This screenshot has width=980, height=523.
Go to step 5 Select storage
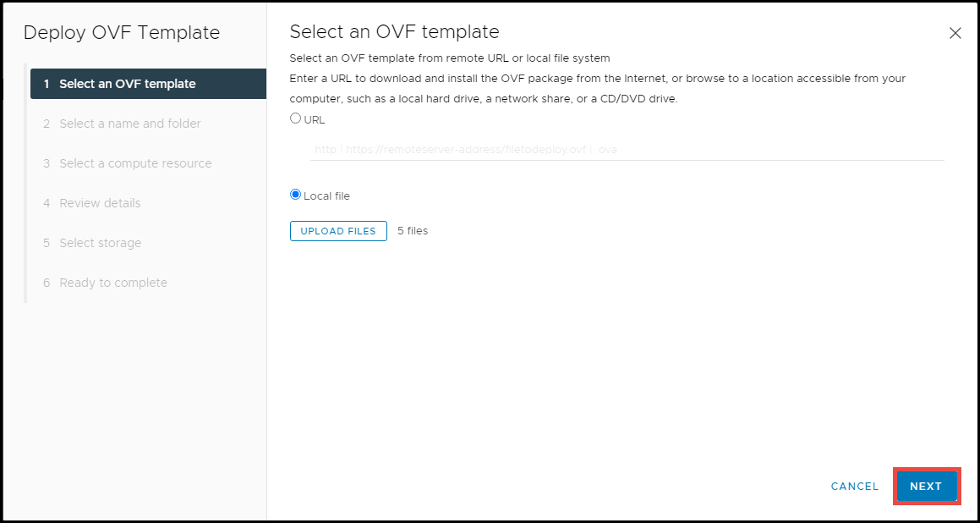92,243
